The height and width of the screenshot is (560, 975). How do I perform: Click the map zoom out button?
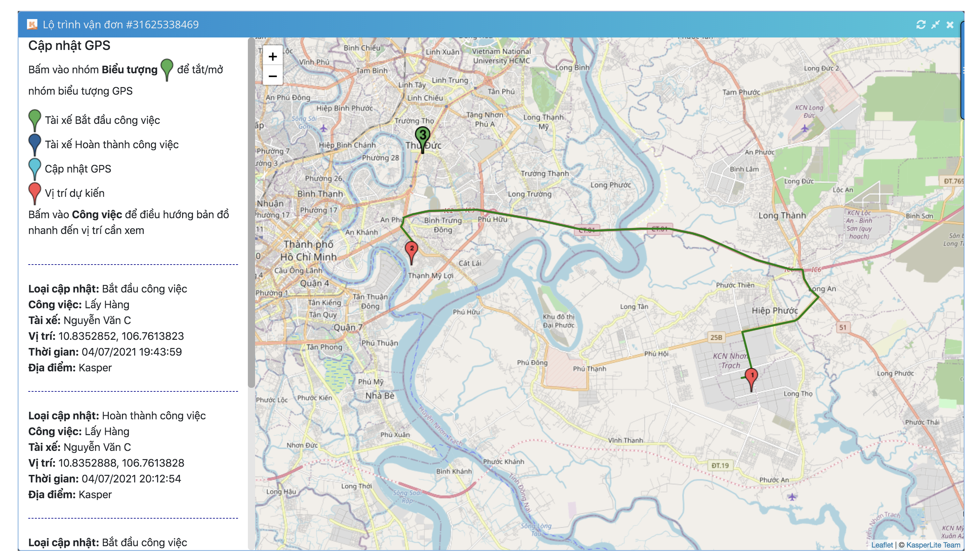click(x=272, y=76)
